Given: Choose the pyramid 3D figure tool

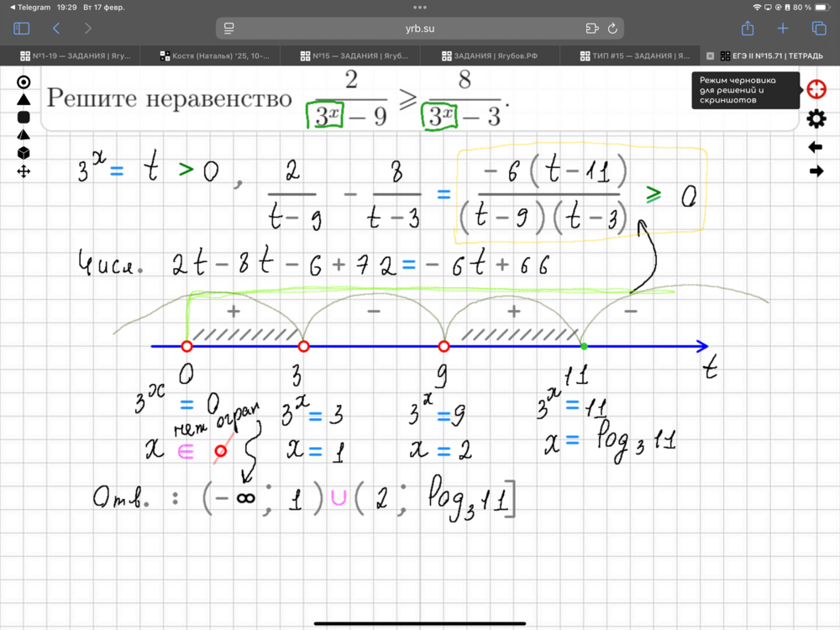Looking at the screenshot, I should 24,134.
